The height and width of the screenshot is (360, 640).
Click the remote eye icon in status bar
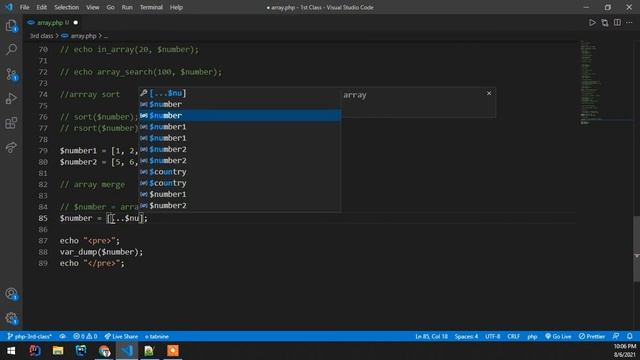(62, 336)
